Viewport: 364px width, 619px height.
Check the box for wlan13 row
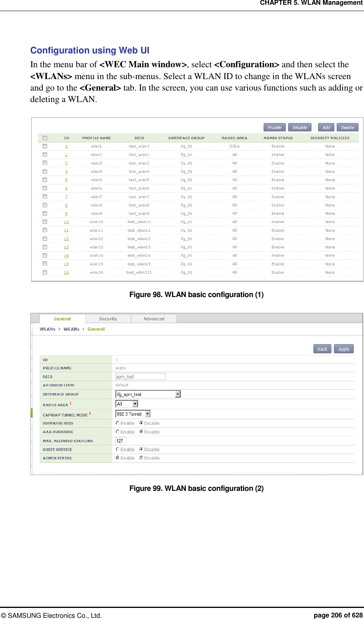[x=45, y=247]
